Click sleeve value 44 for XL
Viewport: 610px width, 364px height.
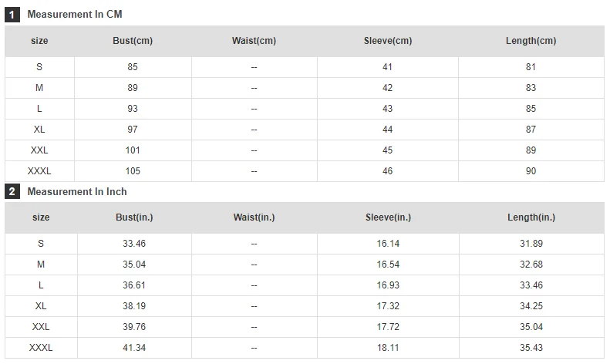[387, 130]
